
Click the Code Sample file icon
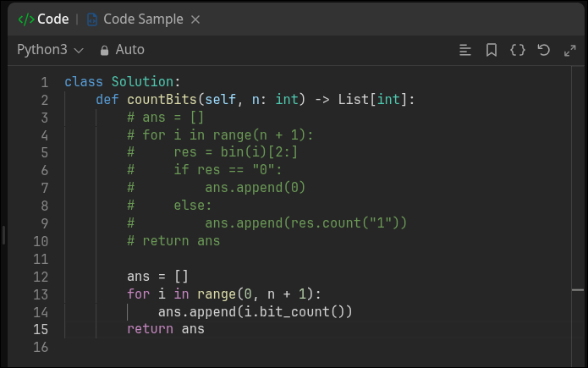pos(92,19)
